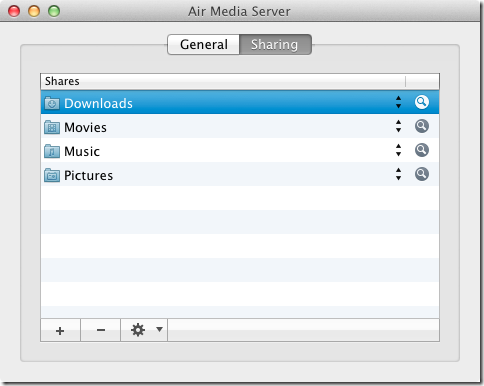The height and width of the screenshot is (386, 484).
Task: Click the Pictures folder icon
Action: (x=52, y=175)
